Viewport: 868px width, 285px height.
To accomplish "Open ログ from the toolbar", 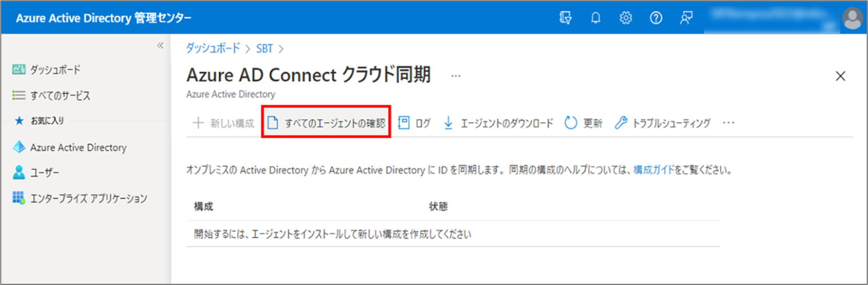I will pos(414,123).
